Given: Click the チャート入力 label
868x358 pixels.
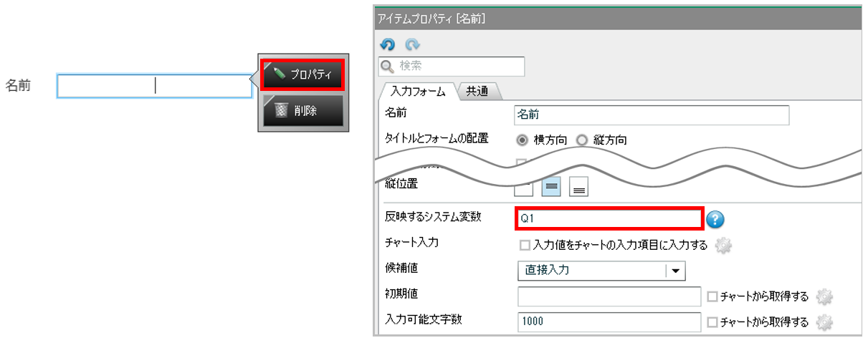Looking at the screenshot, I should pyautogui.click(x=412, y=242).
